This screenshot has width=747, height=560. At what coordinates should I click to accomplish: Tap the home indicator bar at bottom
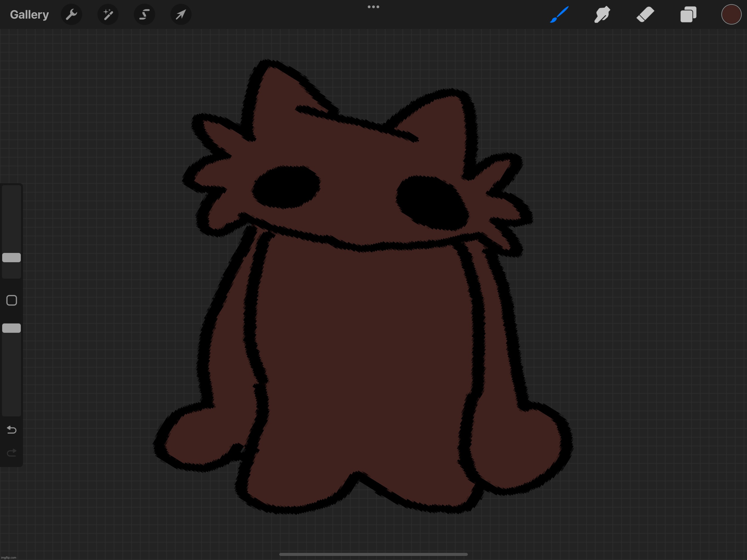tap(373, 554)
